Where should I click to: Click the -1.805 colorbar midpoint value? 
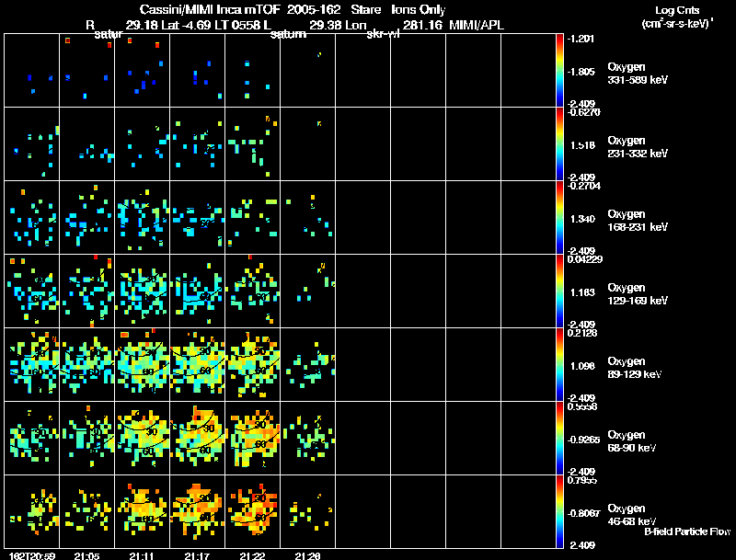pos(581,72)
